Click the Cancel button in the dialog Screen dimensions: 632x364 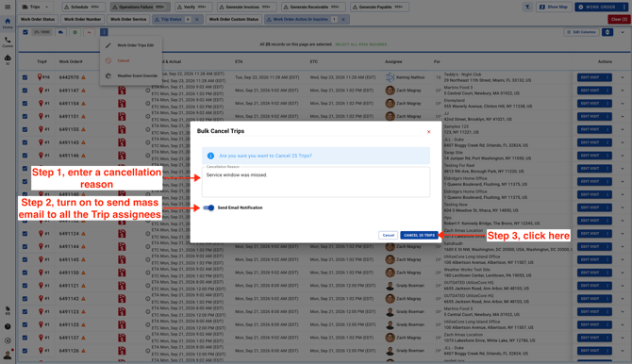point(388,235)
